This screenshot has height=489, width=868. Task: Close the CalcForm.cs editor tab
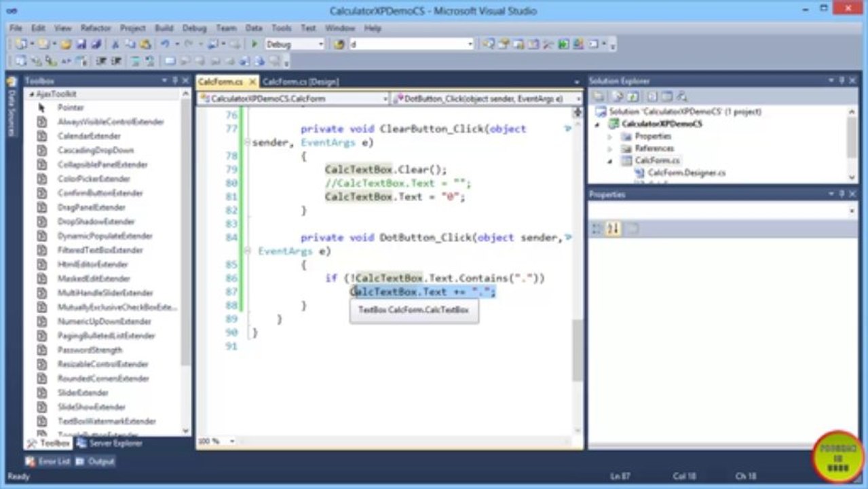pos(252,81)
